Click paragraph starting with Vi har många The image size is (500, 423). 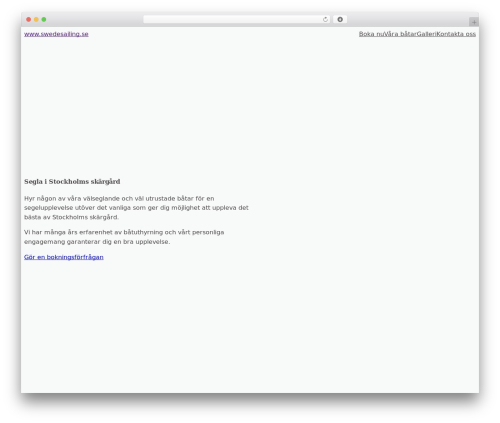(x=124, y=237)
